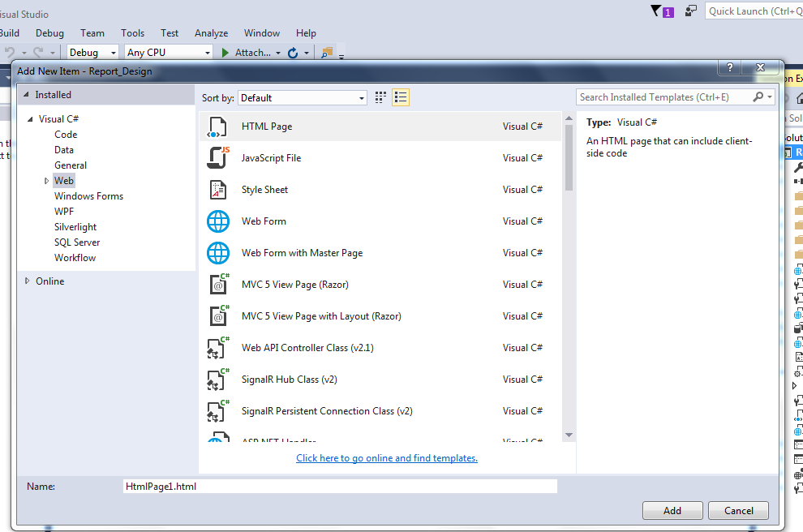
Task: Open the Tools menu
Action: [x=133, y=33]
